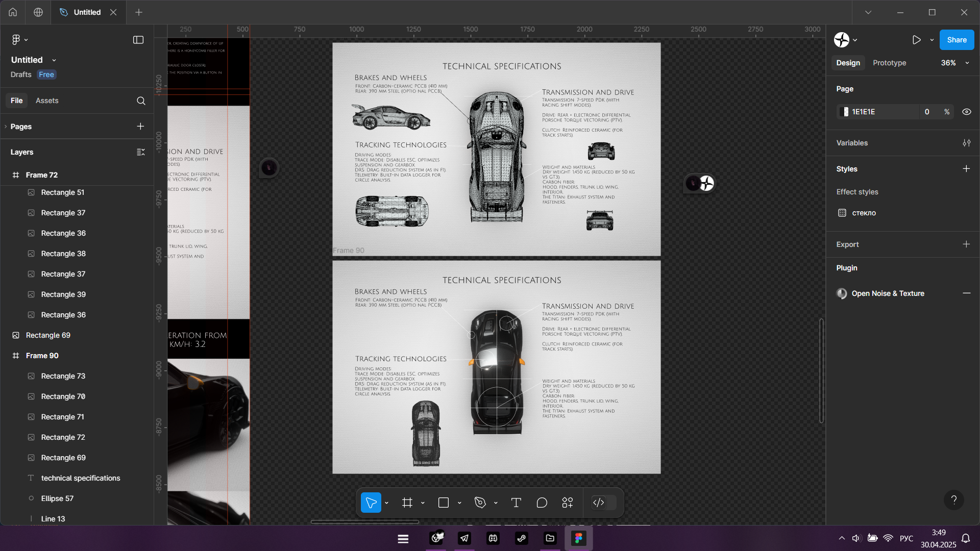Open the Actions components tool
Viewport: 980px width, 551px height.
point(568,503)
